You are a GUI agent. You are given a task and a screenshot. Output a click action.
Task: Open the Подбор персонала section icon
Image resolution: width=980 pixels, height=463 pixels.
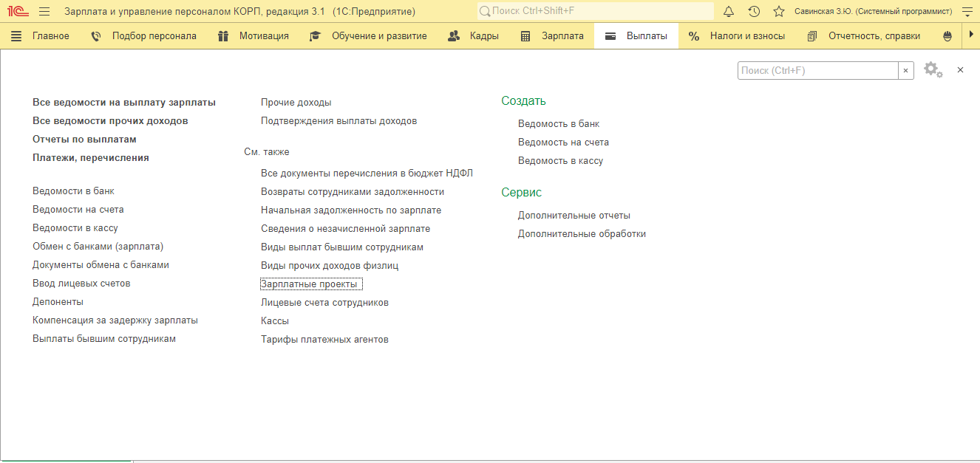[x=96, y=35]
